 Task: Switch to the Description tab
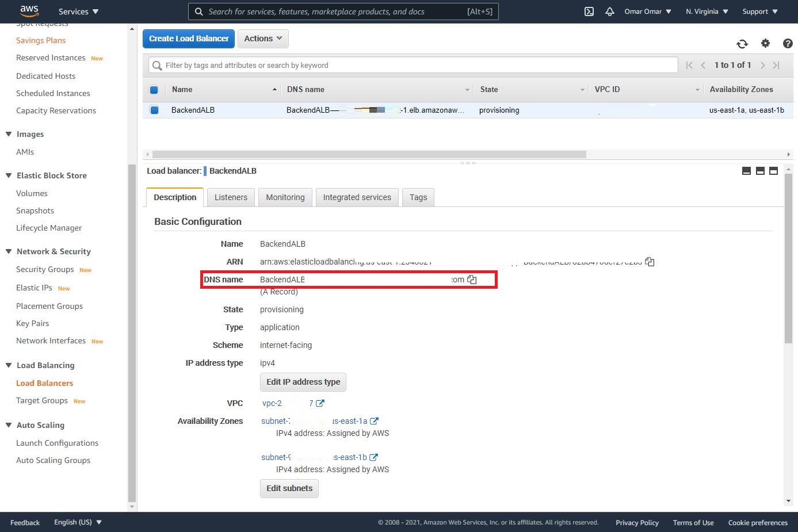175,197
